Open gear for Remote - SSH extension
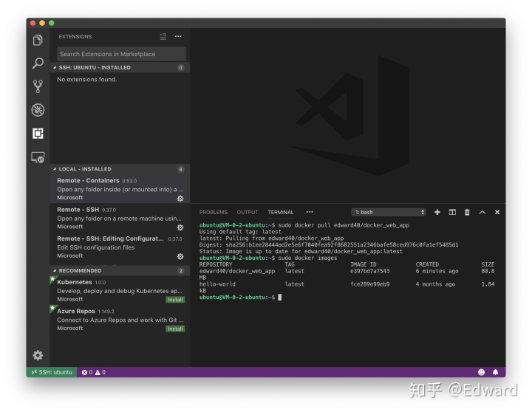This screenshot has width=532, height=412. pyautogui.click(x=180, y=227)
